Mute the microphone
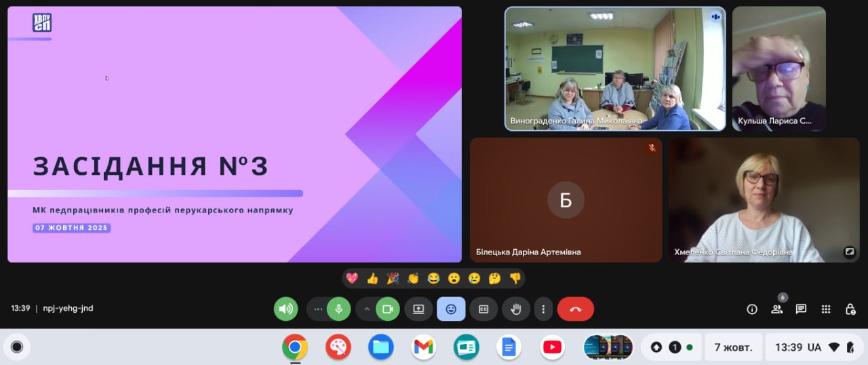 pyautogui.click(x=338, y=309)
